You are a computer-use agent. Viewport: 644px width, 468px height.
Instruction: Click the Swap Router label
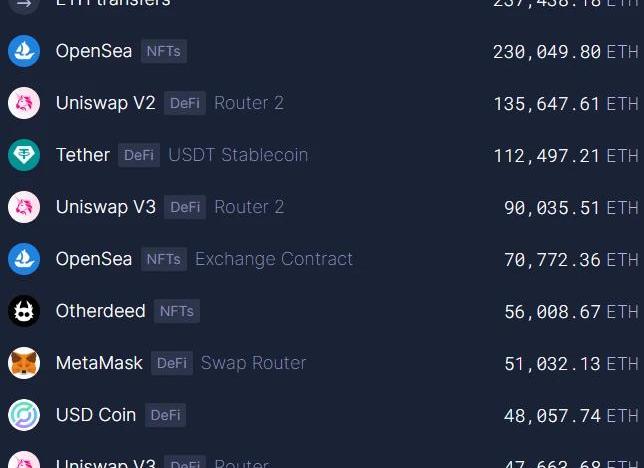tap(254, 363)
